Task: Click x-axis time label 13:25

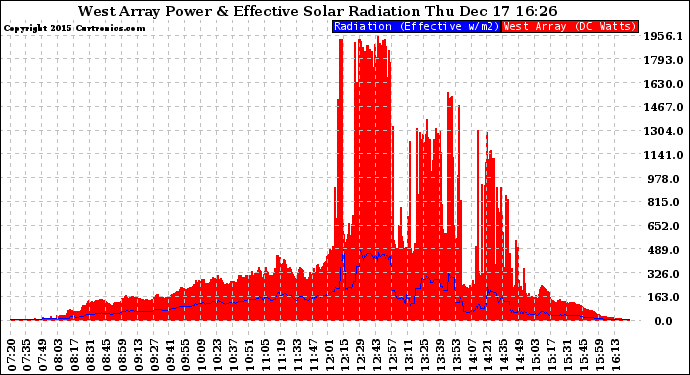Action: point(425,355)
